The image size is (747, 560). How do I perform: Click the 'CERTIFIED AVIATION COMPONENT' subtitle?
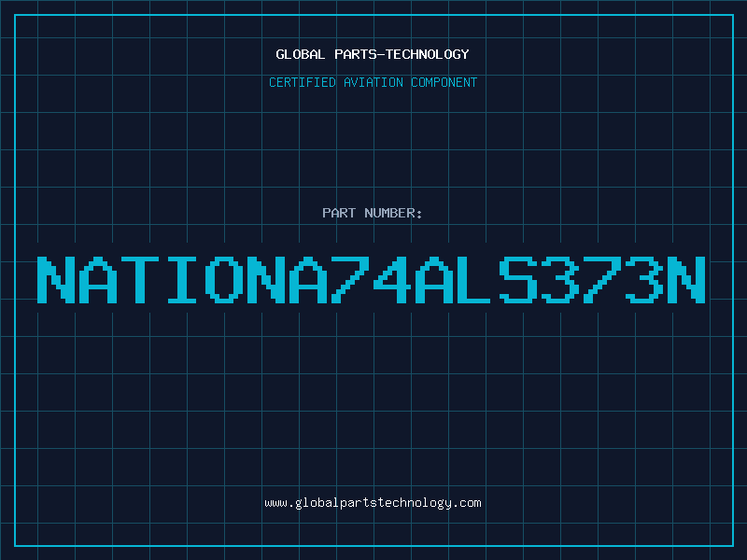click(373, 82)
